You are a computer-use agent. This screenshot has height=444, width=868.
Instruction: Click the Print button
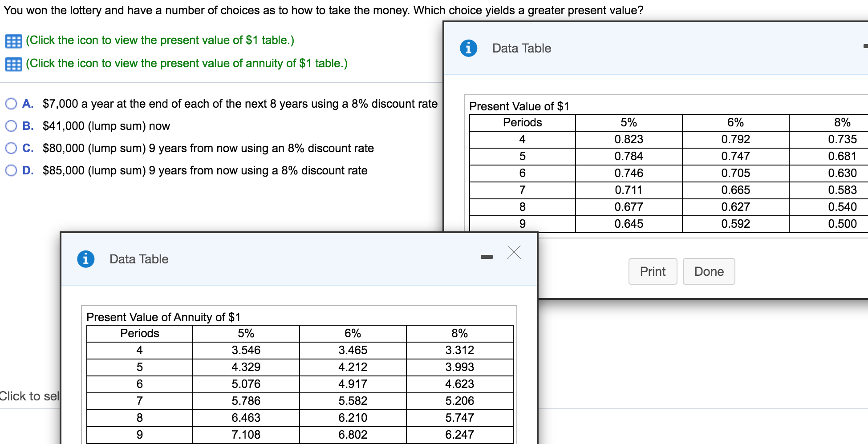pos(653,271)
